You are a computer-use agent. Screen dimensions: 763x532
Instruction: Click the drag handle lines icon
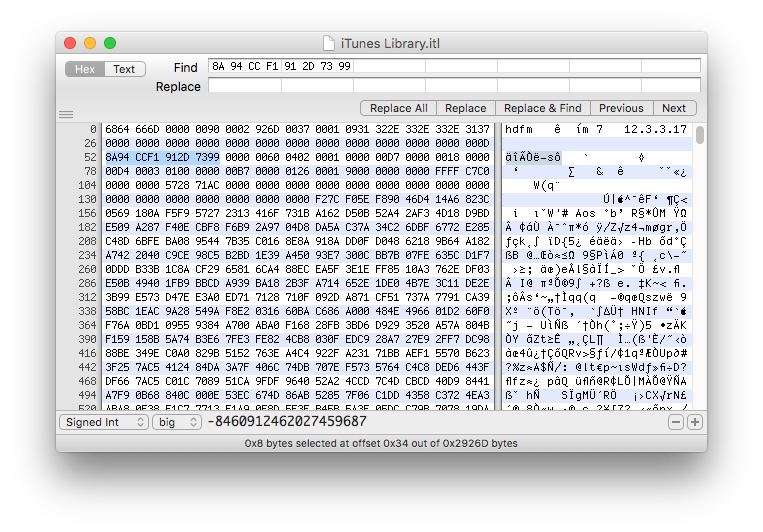tap(66, 115)
